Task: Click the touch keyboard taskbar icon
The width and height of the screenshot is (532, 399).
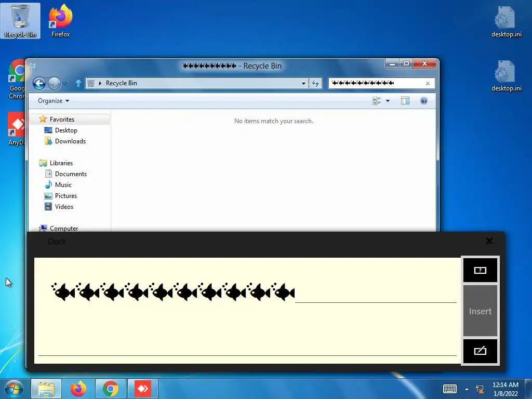Action: pyautogui.click(x=450, y=389)
